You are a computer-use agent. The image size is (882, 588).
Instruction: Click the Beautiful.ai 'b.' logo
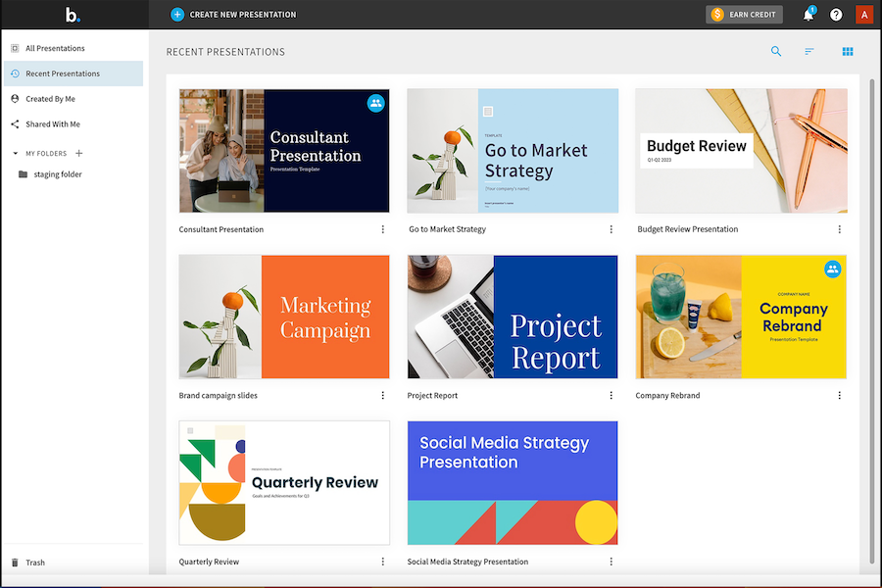[73, 15]
